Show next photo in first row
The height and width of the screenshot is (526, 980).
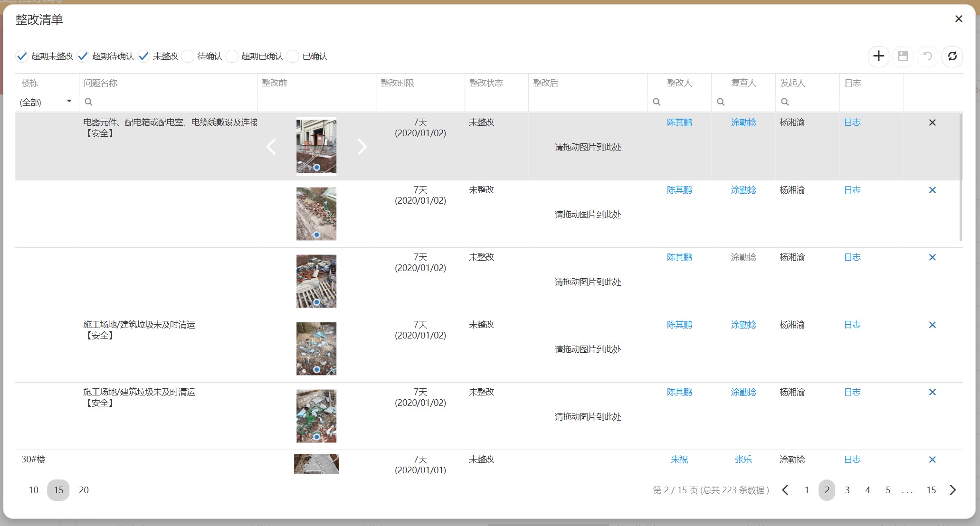point(362,147)
